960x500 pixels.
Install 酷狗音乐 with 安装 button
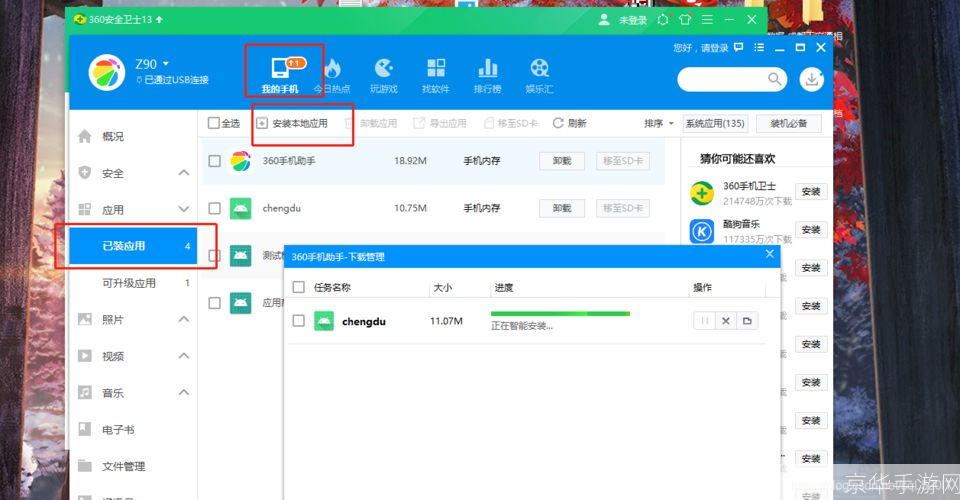tap(811, 229)
